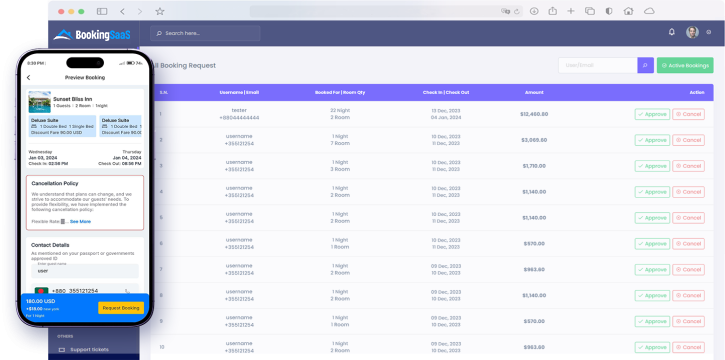Click the browser share icon
725x360 pixels.
pyautogui.click(x=553, y=11)
